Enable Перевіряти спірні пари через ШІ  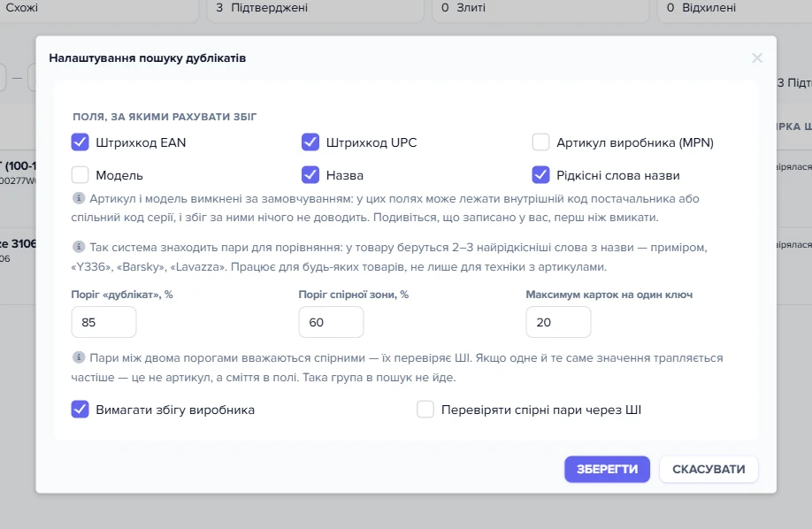pyautogui.click(x=425, y=410)
